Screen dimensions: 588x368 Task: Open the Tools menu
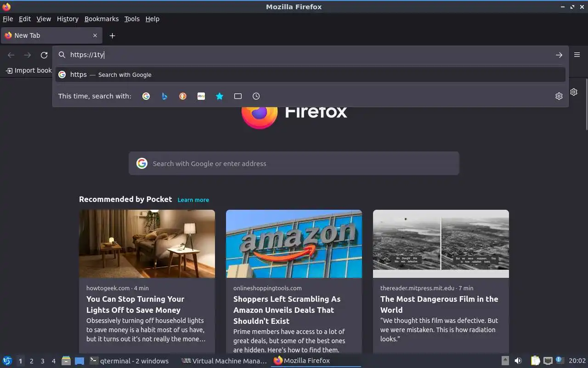point(132,19)
